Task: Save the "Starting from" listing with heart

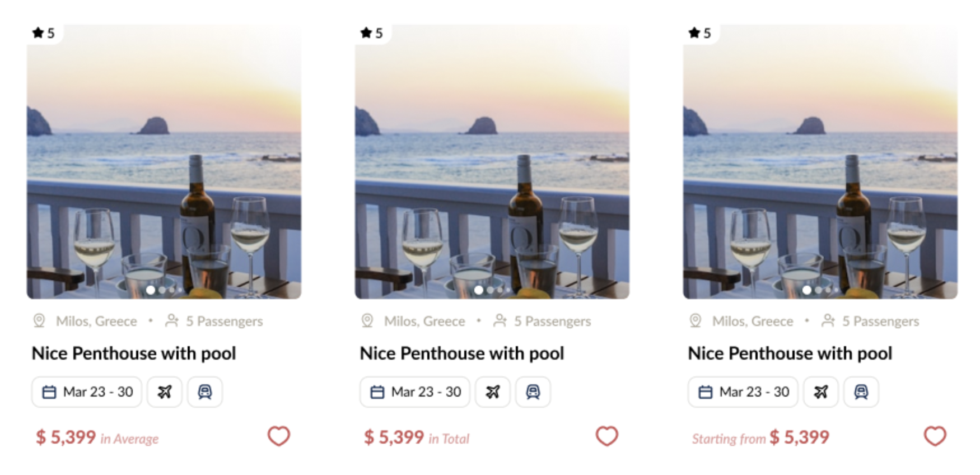Action: click(x=935, y=436)
